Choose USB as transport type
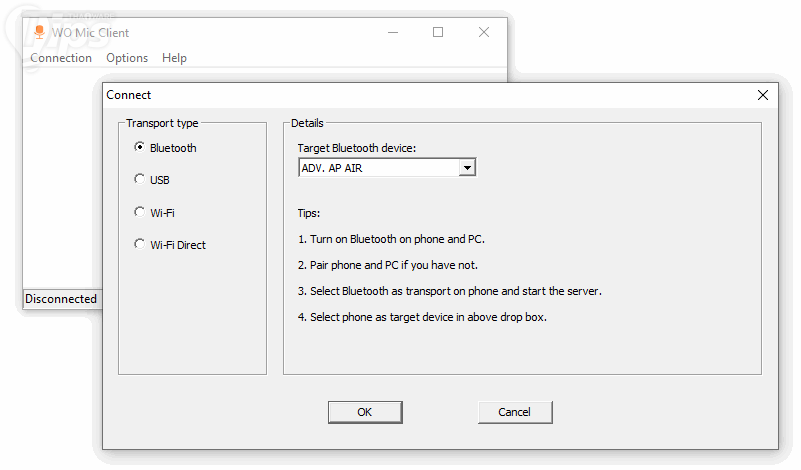Screen dimensions: 801x470 (139, 179)
